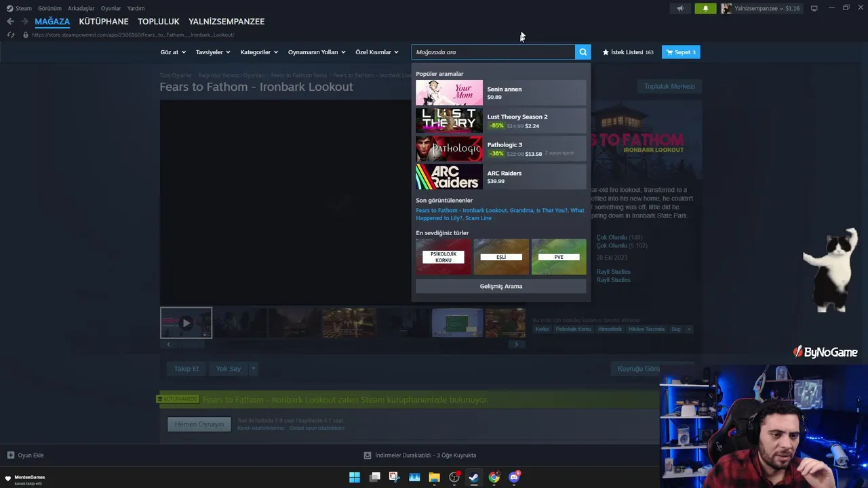This screenshot has height=488, width=868.
Task: Open the Psikolojik Korku genre tile
Action: [x=443, y=257]
